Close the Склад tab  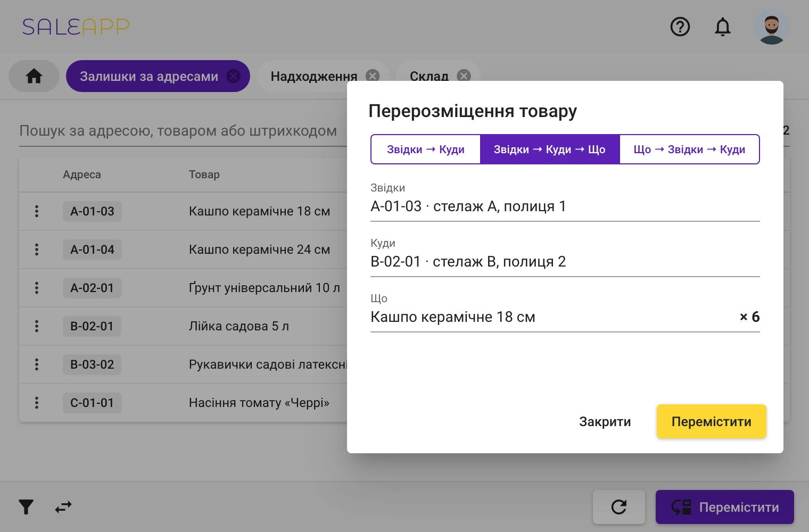464,76
